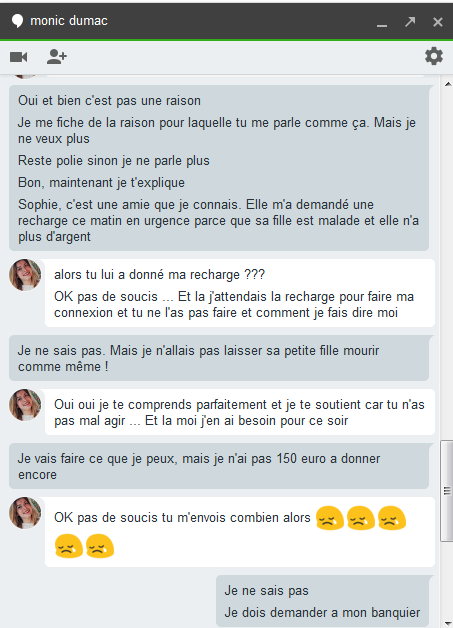Viewport: 453px width, 628px height.
Task: Click the scrollbar thumb handle
Action: (x=447, y=491)
